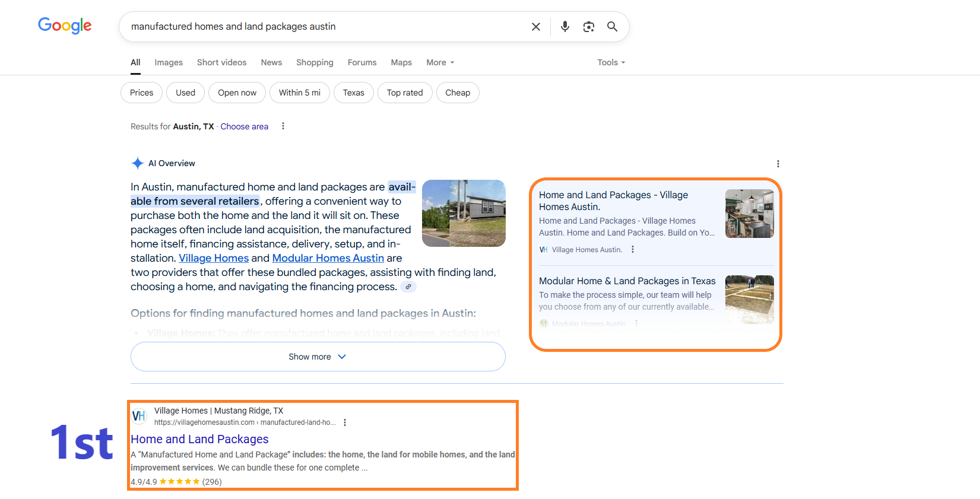Toggle the Open now filter chip

[x=237, y=93]
